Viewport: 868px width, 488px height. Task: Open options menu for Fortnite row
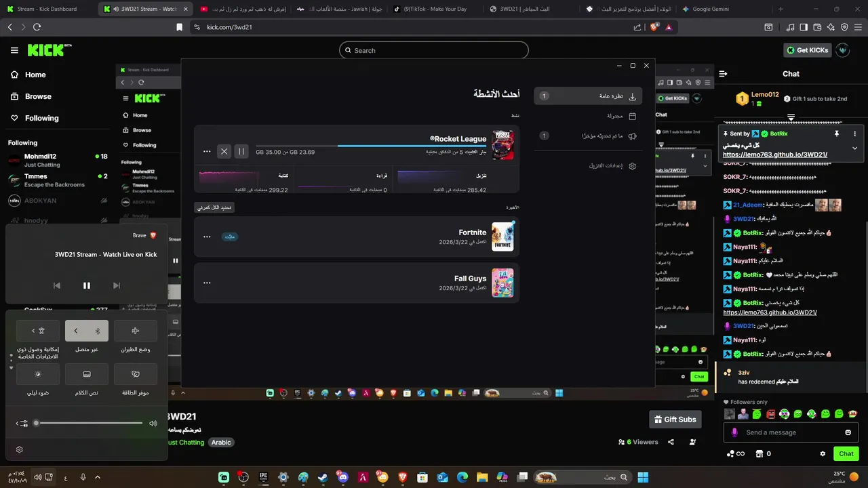click(x=207, y=237)
